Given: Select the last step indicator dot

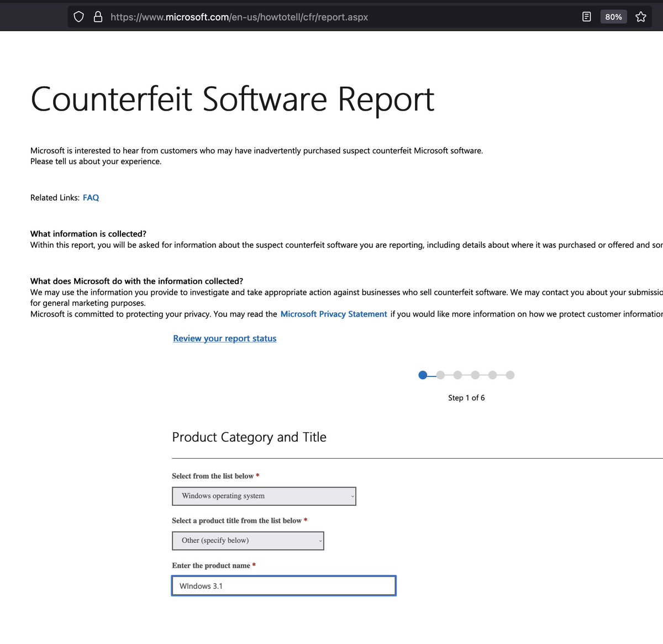Looking at the screenshot, I should point(510,375).
